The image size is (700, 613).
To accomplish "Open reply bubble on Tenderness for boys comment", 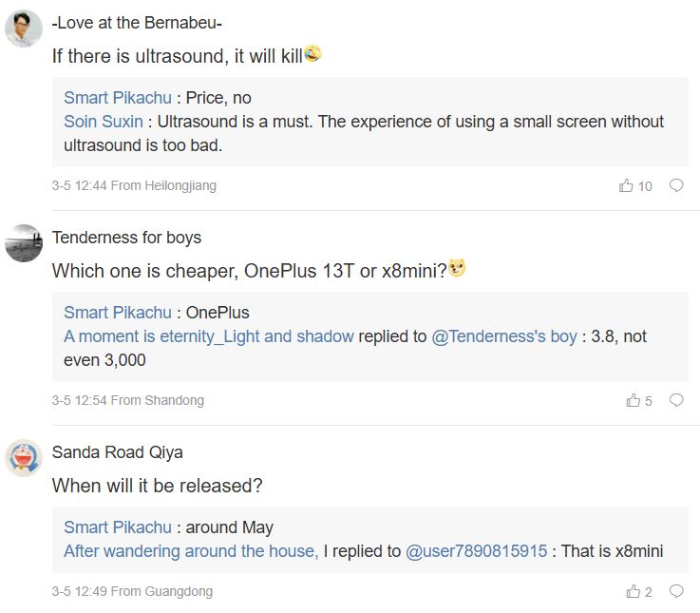I will click(676, 400).
